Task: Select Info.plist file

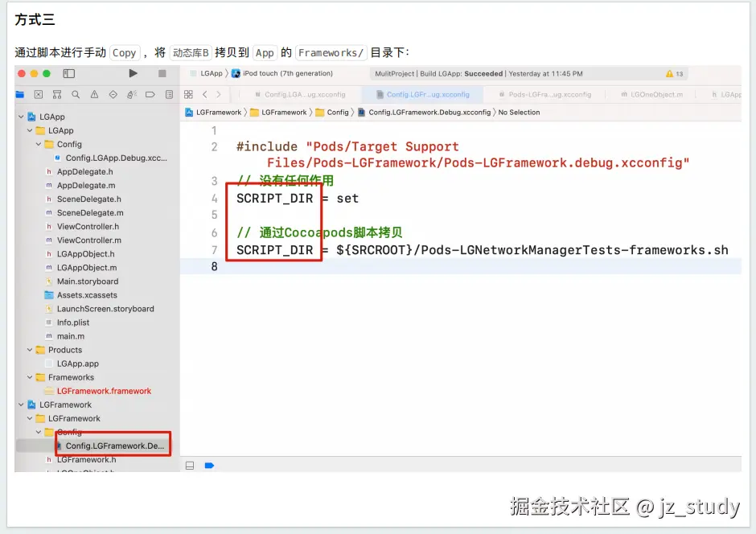Action: pos(68,322)
